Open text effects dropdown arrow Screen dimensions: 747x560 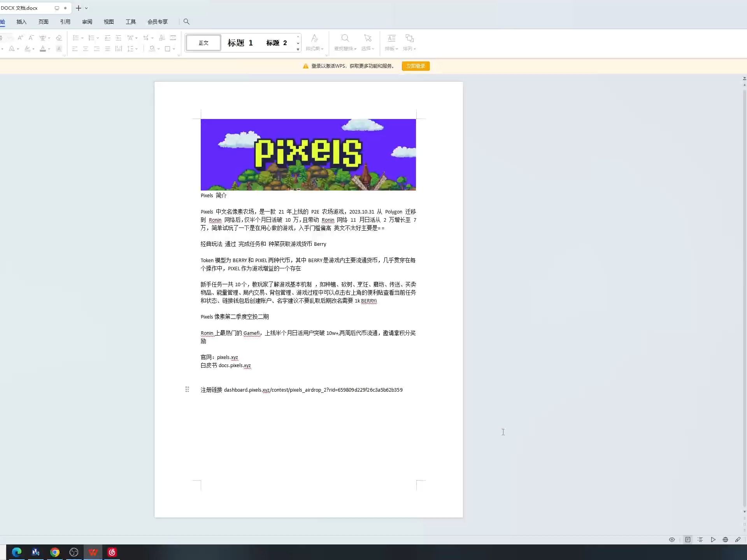point(18,49)
